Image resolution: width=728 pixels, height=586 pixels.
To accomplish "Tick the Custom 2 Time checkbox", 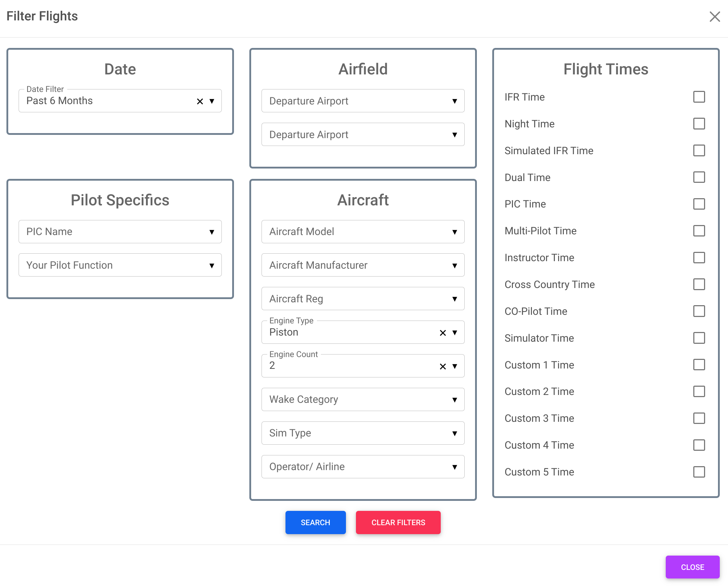I will click(699, 391).
